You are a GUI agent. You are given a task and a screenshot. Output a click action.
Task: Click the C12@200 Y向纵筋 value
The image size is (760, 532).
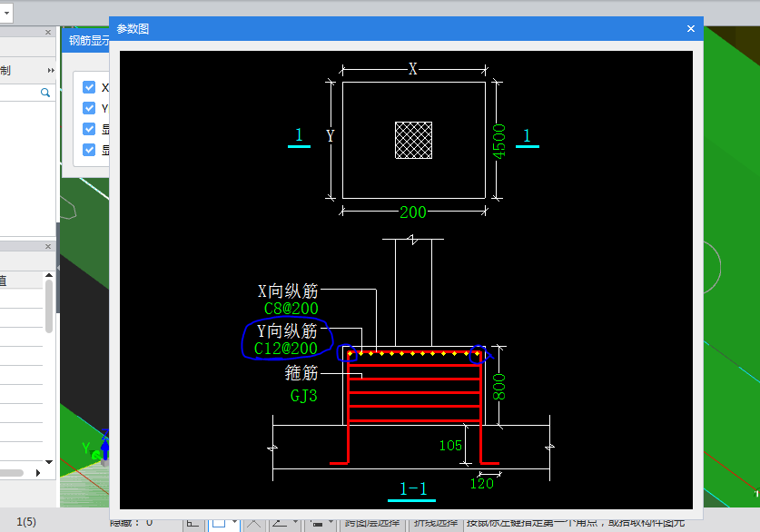[285, 348]
